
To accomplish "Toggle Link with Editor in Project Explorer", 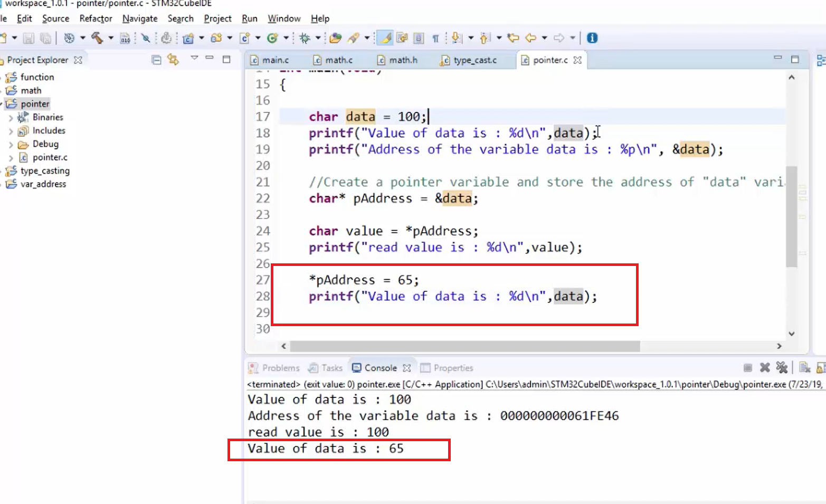I will pyautogui.click(x=173, y=60).
